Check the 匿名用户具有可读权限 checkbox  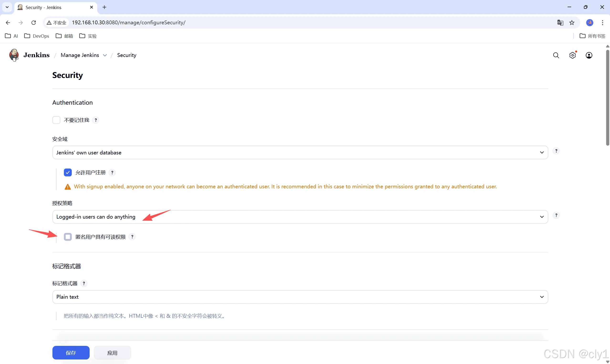click(x=68, y=237)
